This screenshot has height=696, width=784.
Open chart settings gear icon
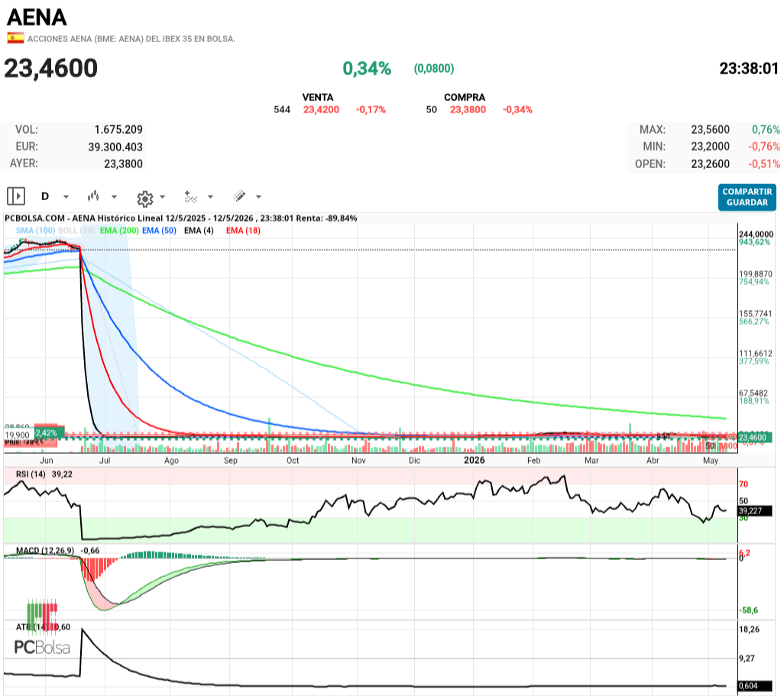[x=145, y=198]
